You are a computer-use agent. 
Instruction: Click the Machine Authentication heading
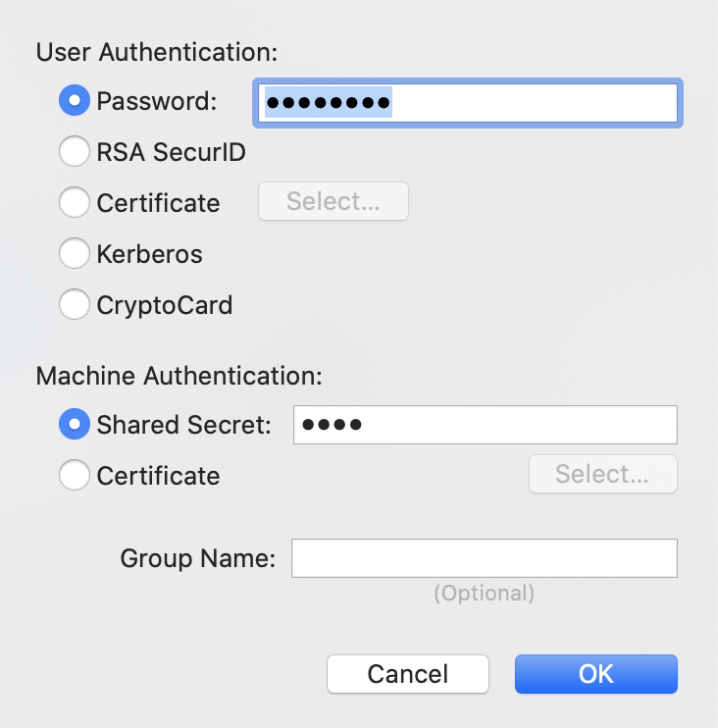pyautogui.click(x=179, y=375)
